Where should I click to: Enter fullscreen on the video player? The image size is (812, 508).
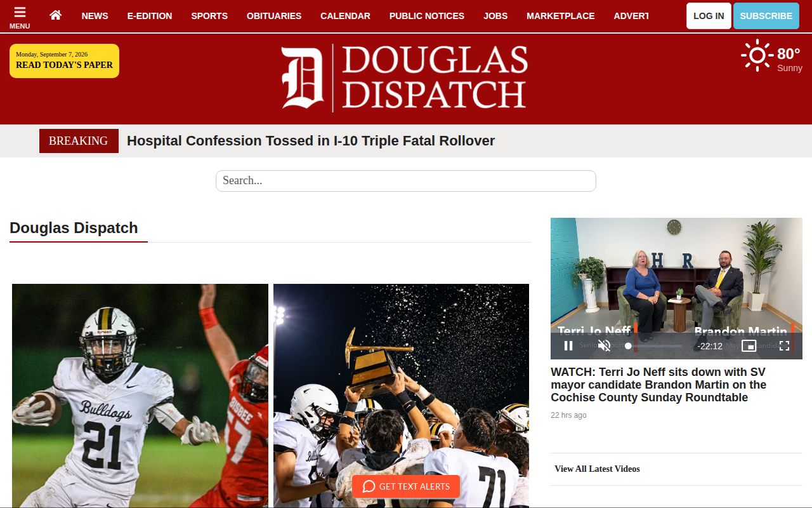point(784,346)
